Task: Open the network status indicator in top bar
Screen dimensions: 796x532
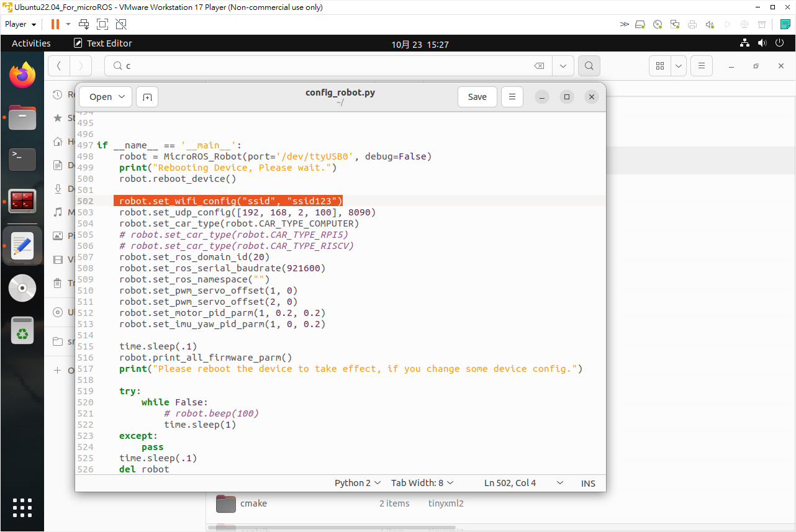Action: coord(745,43)
